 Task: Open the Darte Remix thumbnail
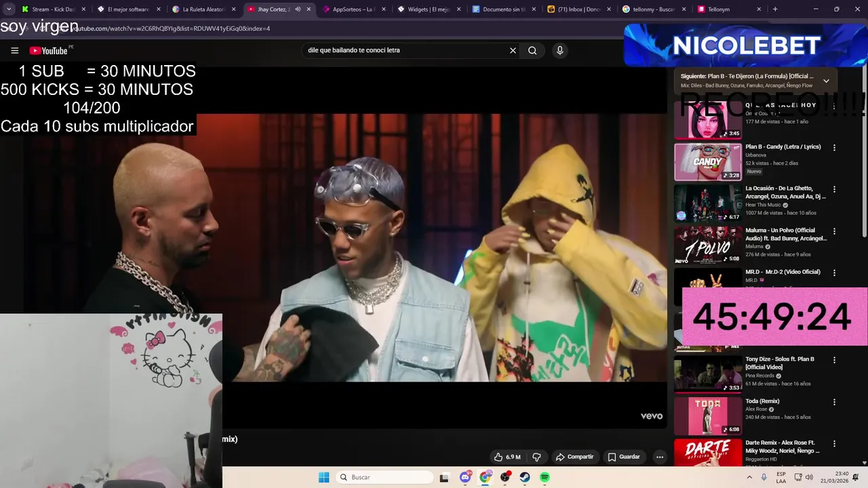(708, 453)
